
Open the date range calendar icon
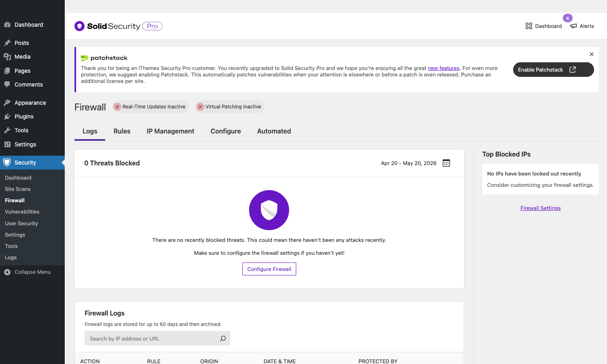click(446, 163)
